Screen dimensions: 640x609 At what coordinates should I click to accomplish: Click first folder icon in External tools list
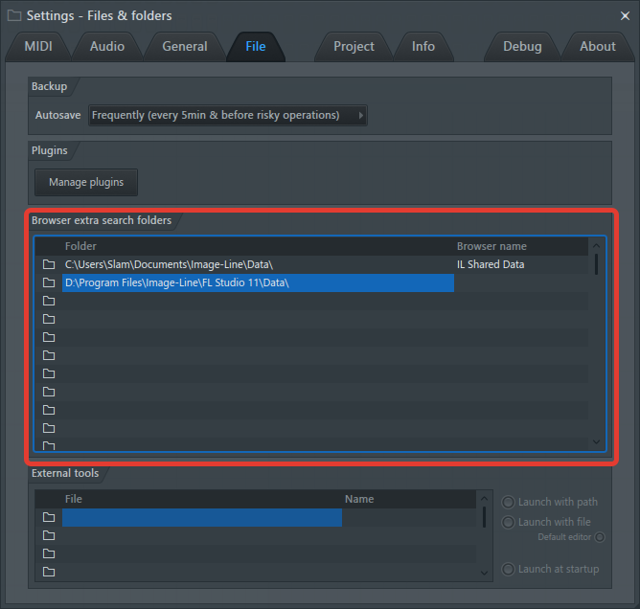point(49,517)
